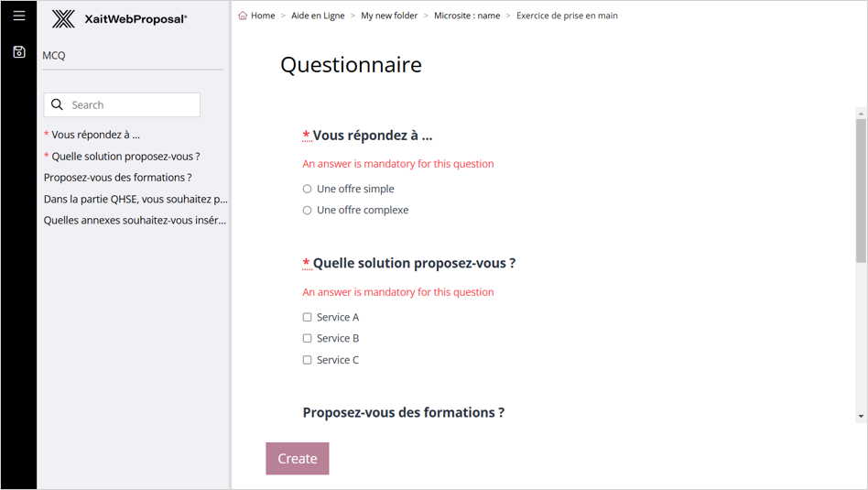Screen dimensions: 868x490
Task: Open 'Dans la partie QHSE' sidebar question
Action: point(136,199)
